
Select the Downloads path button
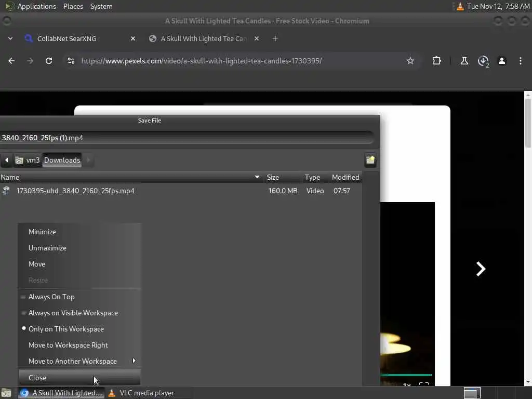click(62, 160)
